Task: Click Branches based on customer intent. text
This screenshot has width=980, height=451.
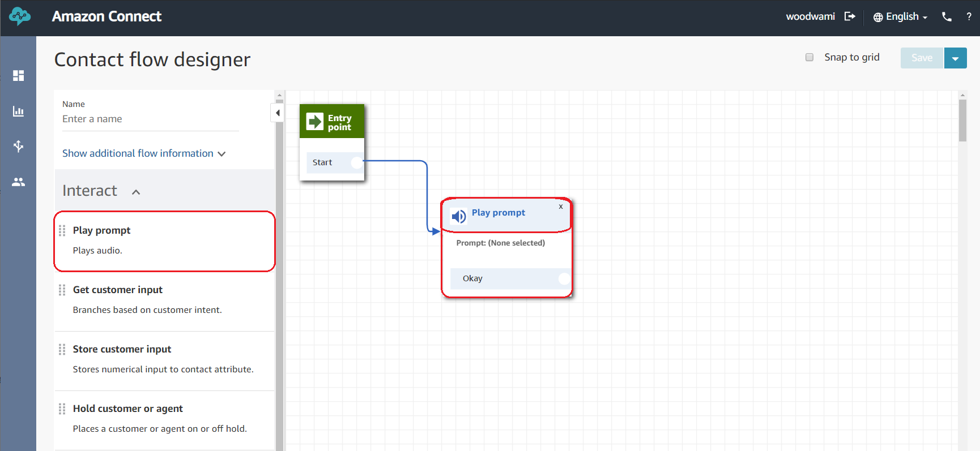Action: pos(147,310)
